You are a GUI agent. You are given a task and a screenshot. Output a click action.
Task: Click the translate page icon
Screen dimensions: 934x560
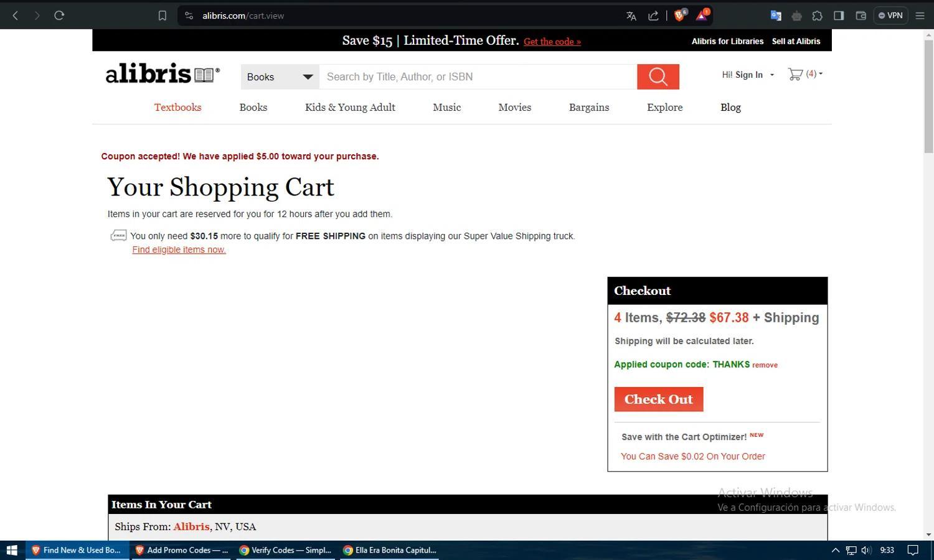click(x=631, y=16)
